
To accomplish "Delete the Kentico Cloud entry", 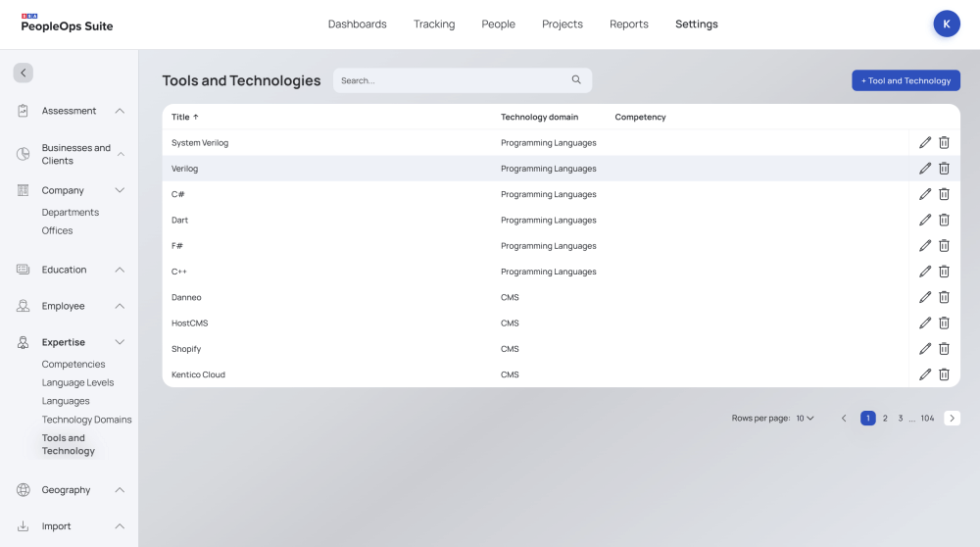I will click(944, 374).
